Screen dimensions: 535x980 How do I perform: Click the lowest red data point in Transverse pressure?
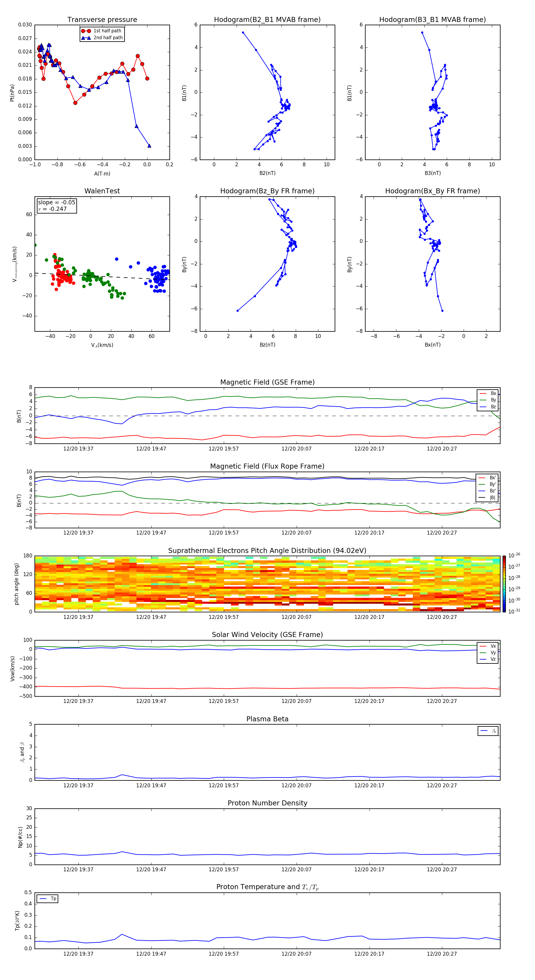75,103
